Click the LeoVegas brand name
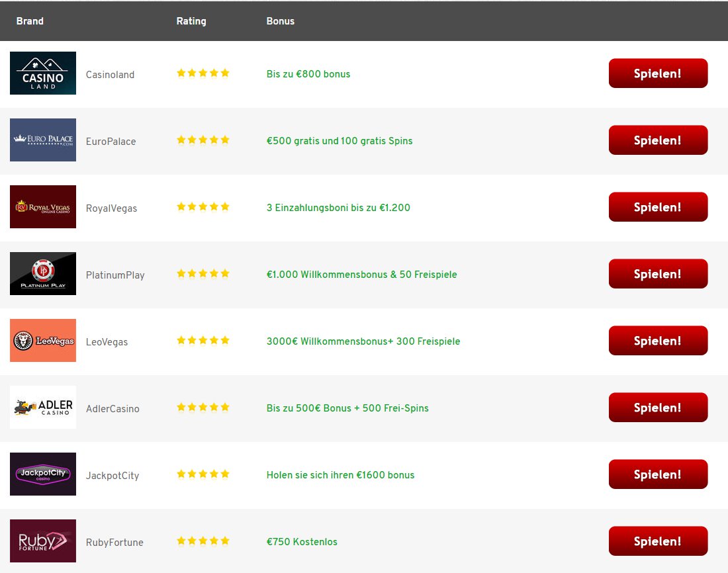The width and height of the screenshot is (728, 573). (107, 342)
